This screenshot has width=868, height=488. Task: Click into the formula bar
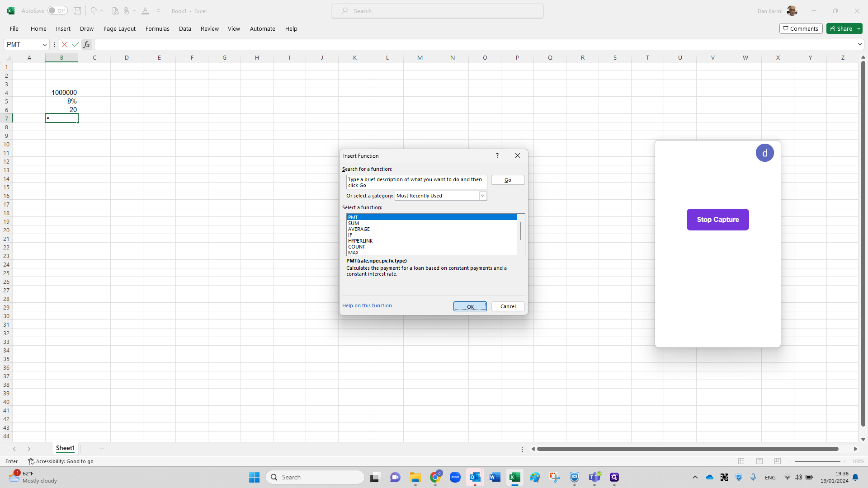click(475, 44)
